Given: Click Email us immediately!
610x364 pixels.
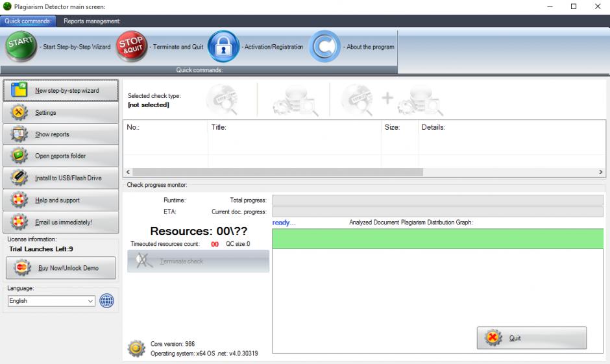Looking at the screenshot, I should pos(61,223).
